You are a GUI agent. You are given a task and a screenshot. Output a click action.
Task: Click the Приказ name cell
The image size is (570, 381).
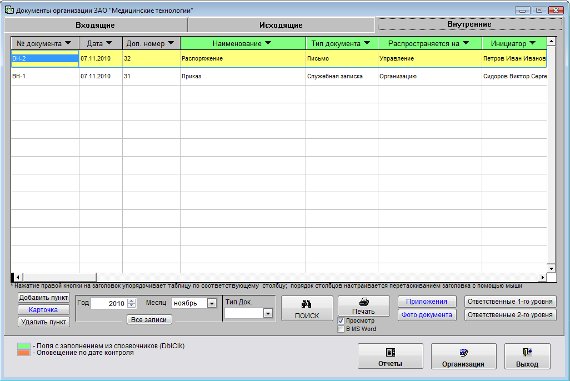243,76
